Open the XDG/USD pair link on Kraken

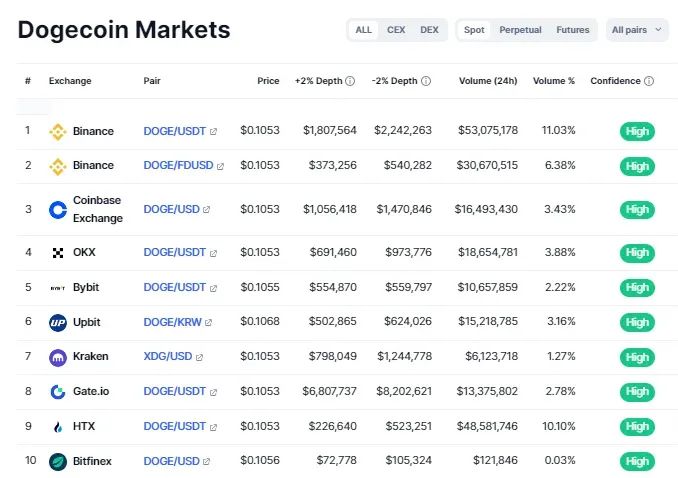[x=168, y=357]
